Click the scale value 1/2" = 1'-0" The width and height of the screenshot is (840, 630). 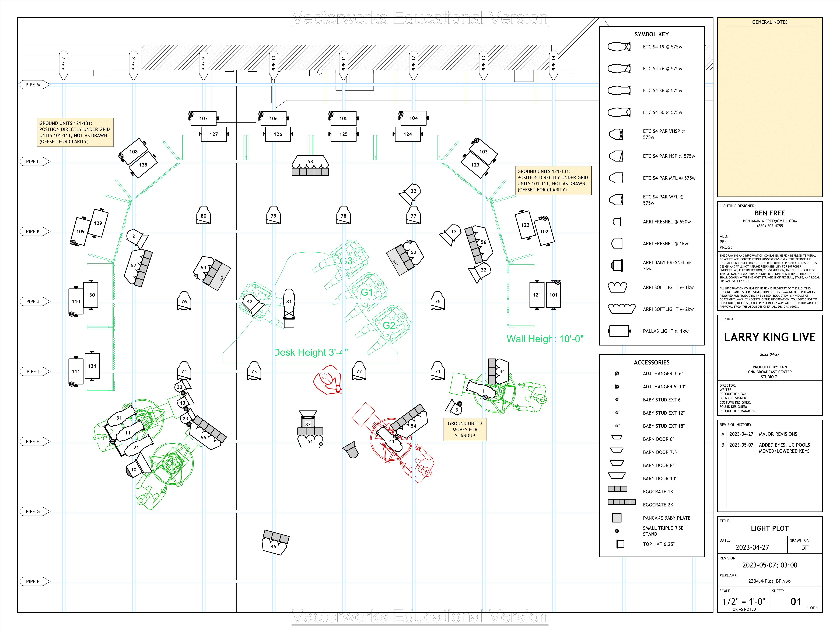coord(744,601)
